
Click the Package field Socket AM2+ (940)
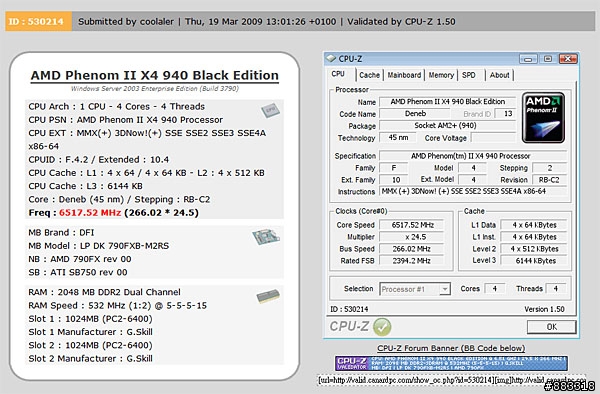click(x=447, y=125)
